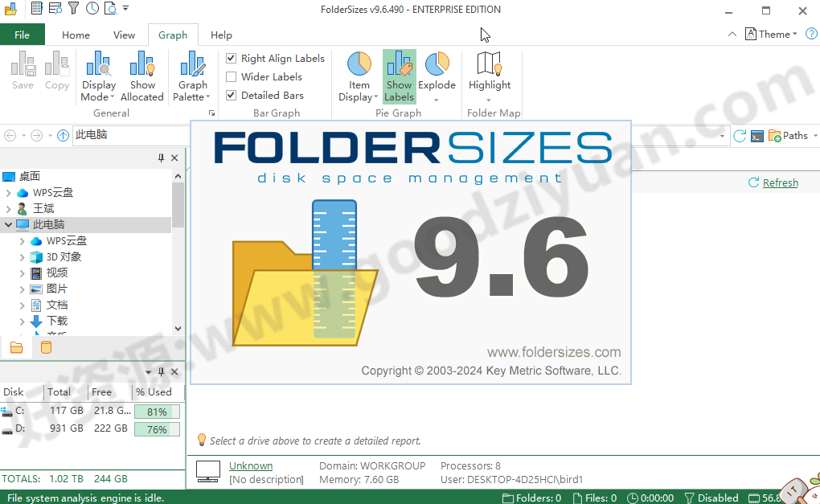Select the Display Mode tool in General group
Viewport: 820px width, 504px height.
click(98, 74)
